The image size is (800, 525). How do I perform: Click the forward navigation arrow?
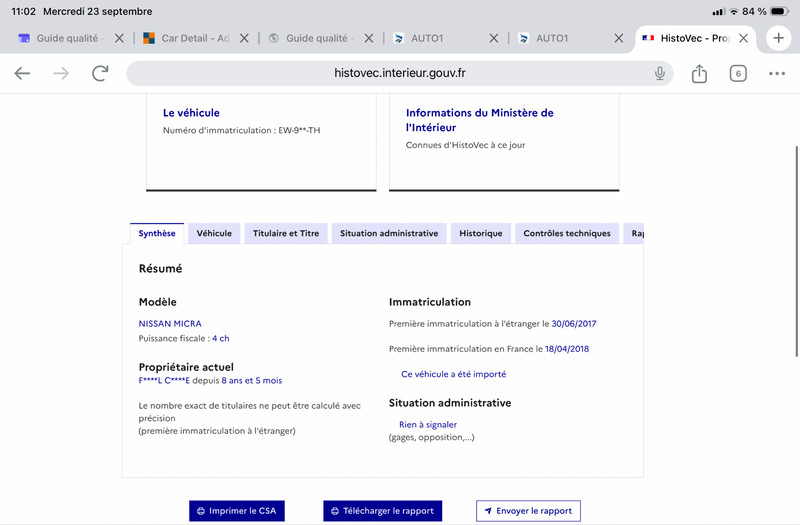61,73
